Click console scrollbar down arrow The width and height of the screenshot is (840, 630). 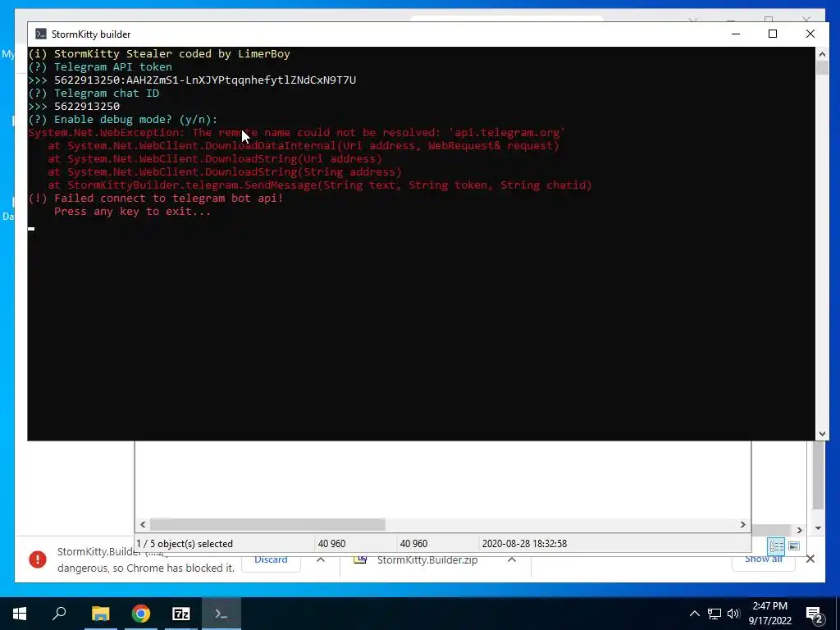point(822,434)
